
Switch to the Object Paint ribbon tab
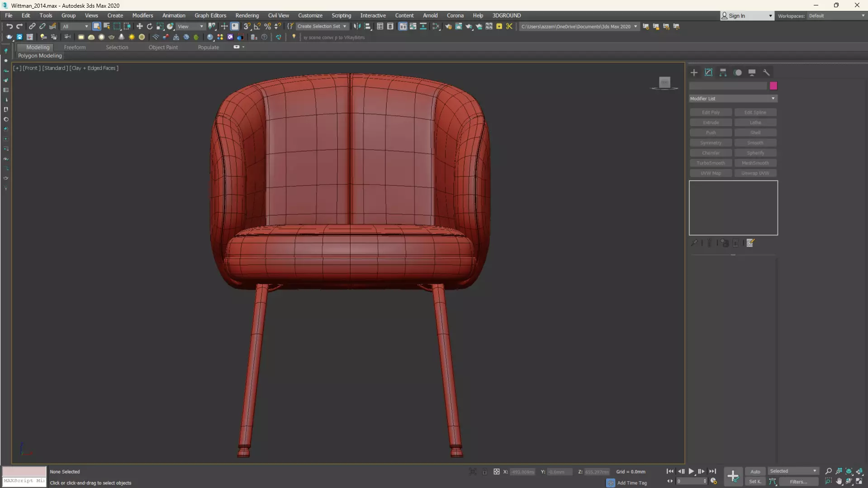(x=163, y=47)
